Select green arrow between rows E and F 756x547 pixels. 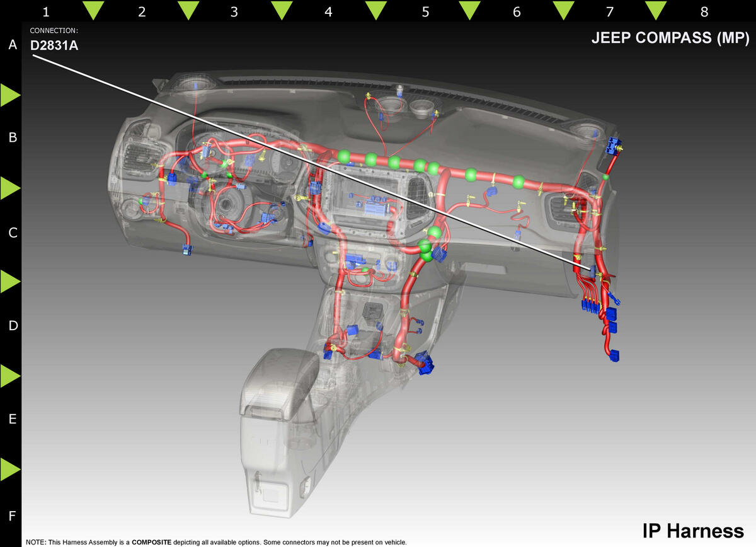tap(9, 469)
